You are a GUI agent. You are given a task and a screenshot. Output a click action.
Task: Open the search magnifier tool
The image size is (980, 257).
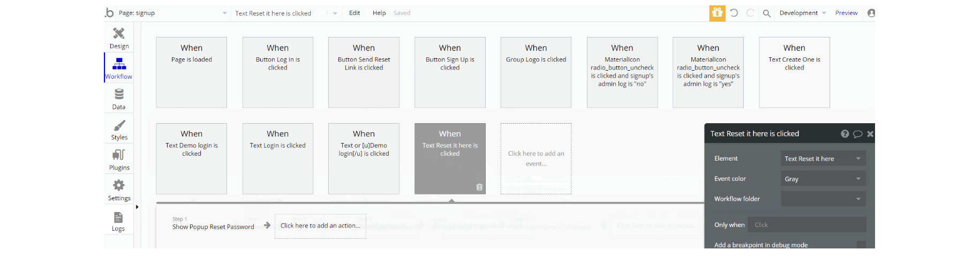click(767, 13)
